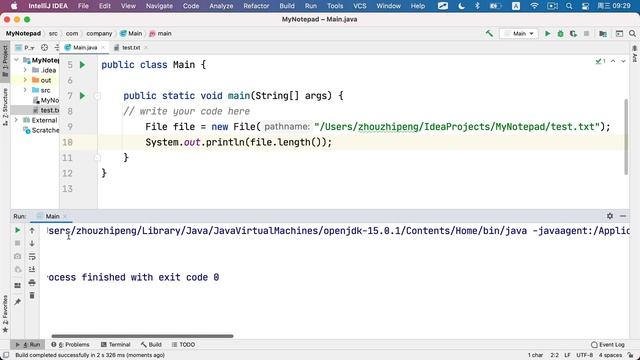Click the horizontal scrollbar of Run console
The image size is (640, 360).
(142, 336)
